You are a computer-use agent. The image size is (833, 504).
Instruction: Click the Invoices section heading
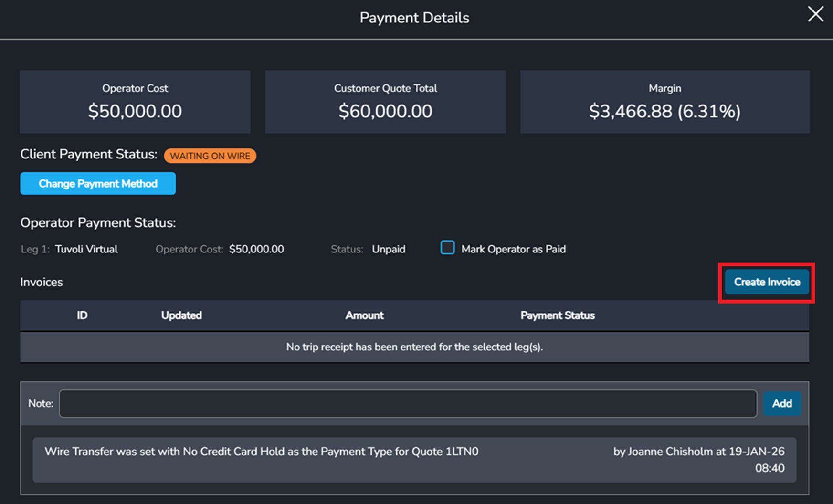(42, 282)
